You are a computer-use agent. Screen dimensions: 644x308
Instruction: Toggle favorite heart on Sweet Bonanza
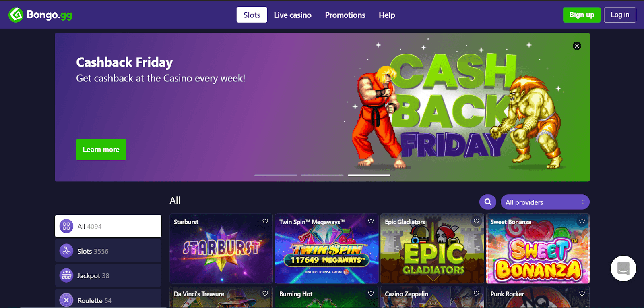point(582,221)
